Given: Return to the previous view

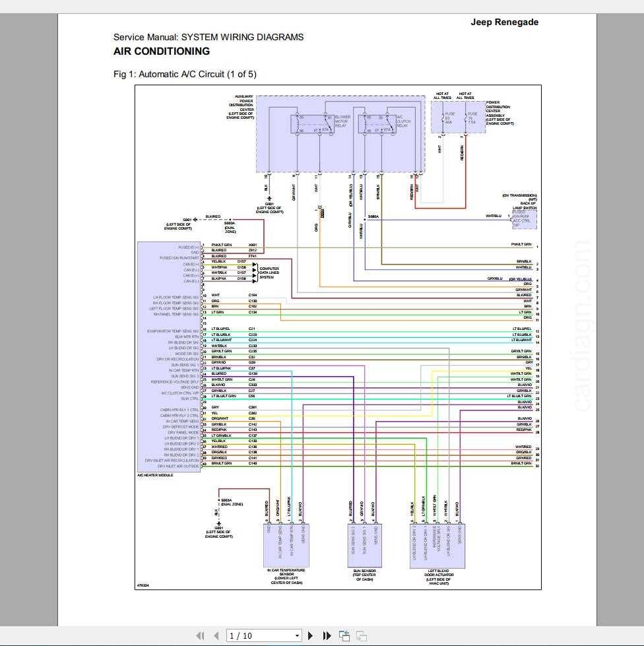Looking at the screenshot, I should coord(344,635).
